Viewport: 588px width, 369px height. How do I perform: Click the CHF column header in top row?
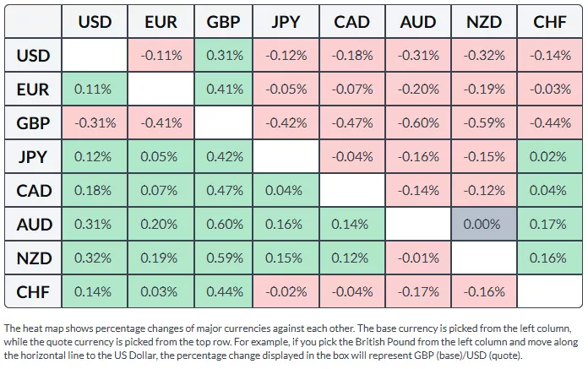tap(550, 22)
